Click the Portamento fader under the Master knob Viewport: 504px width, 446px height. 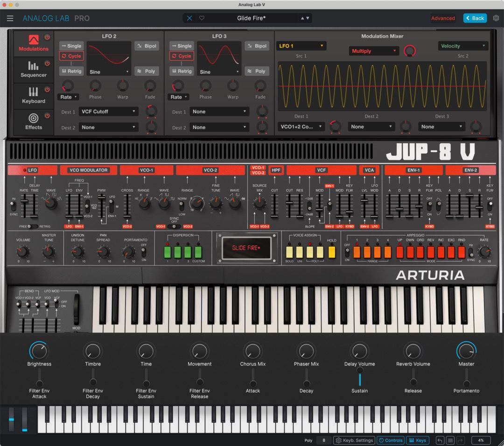click(466, 377)
